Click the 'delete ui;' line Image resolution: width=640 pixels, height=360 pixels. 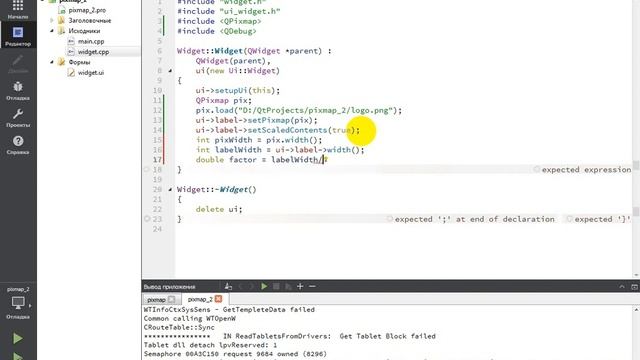pyautogui.click(x=219, y=209)
